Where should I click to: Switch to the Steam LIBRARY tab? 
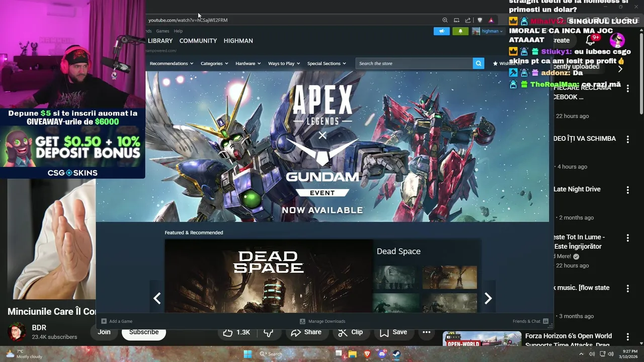160,41
